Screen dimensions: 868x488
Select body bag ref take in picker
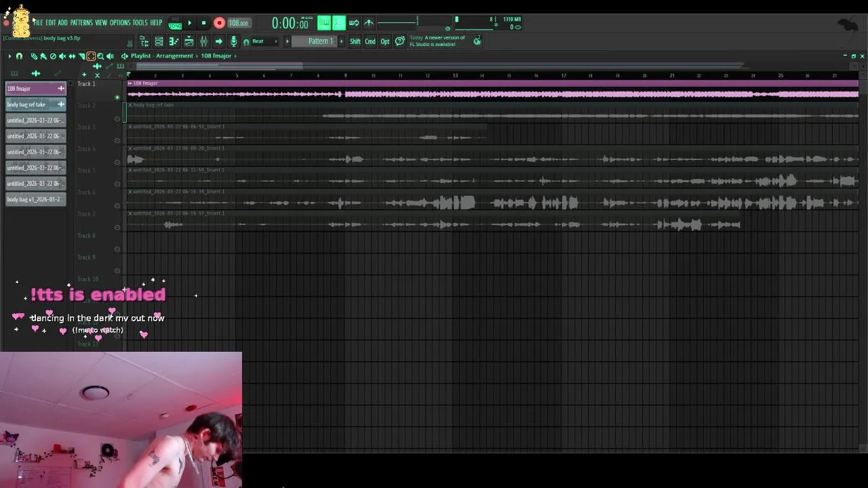(36, 104)
